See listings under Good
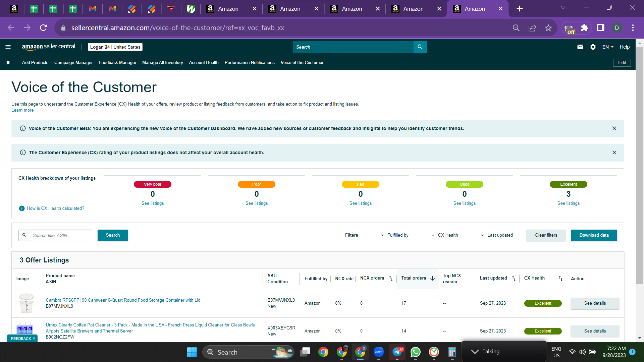 click(x=465, y=203)
